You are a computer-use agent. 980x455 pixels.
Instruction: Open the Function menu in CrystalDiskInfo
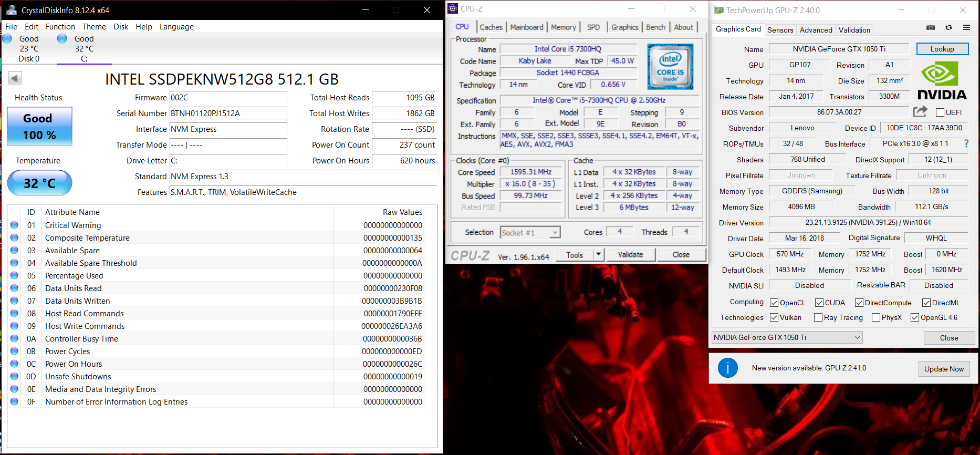click(60, 26)
